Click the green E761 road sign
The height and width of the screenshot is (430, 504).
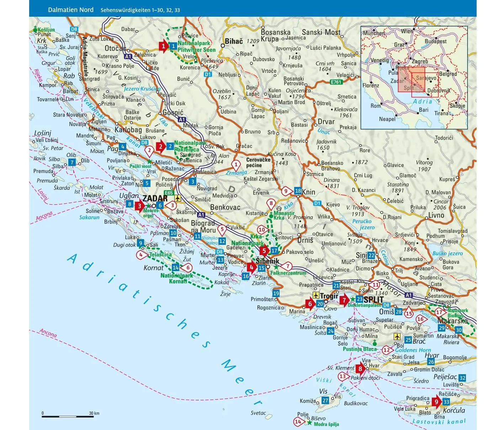(336, 82)
